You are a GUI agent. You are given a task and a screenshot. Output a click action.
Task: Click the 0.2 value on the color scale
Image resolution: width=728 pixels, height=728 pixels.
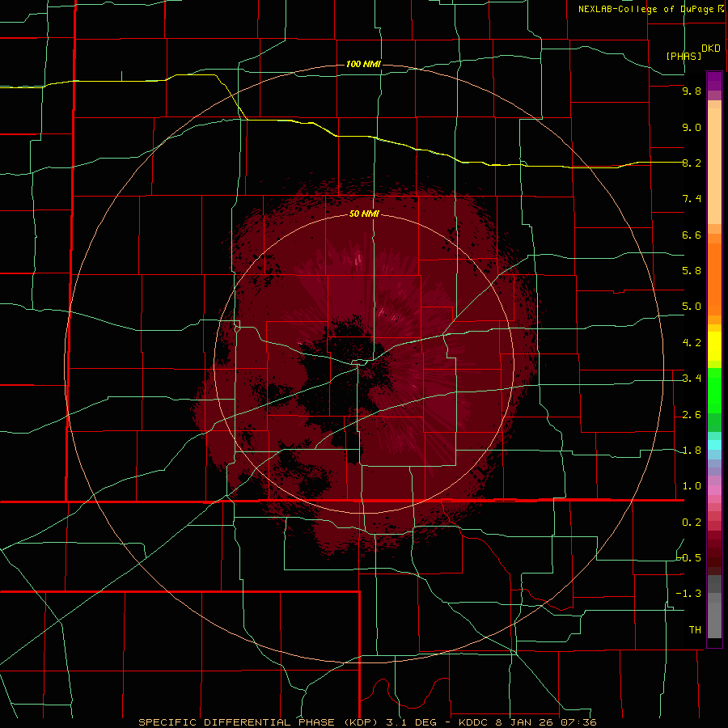(x=692, y=523)
